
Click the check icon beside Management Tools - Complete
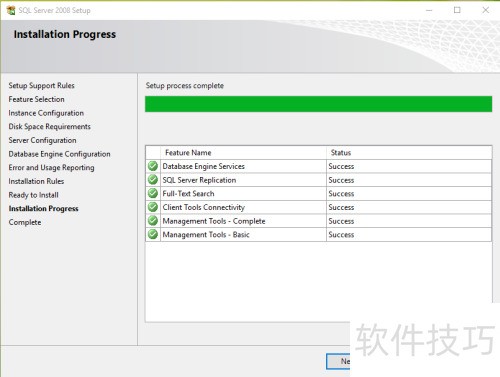coord(153,221)
